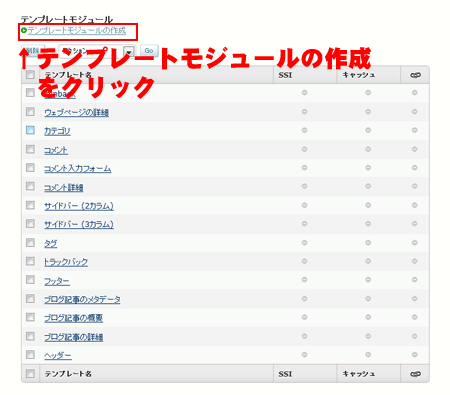This screenshot has height=395, width=450.
Task: Open the カテゴリ template link
Action: click(57, 131)
